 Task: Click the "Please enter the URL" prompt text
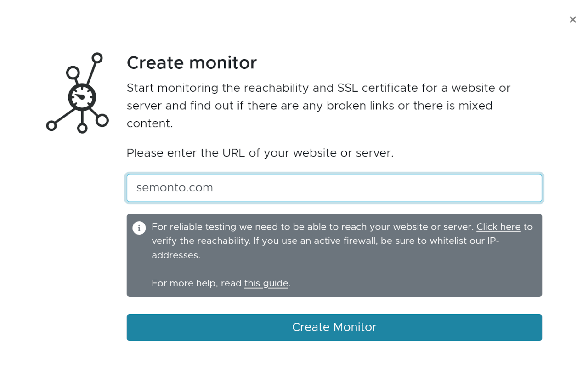260,153
